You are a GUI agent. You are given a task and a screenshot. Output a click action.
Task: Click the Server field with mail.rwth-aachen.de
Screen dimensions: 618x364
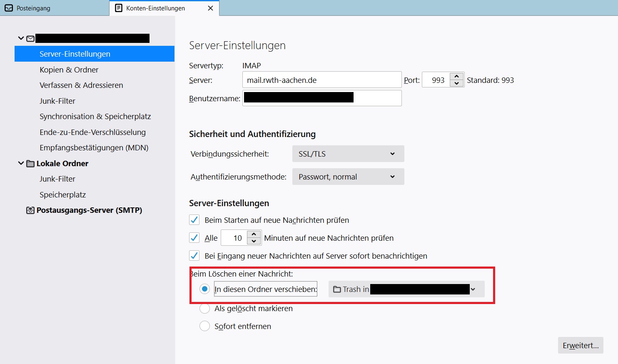click(321, 80)
